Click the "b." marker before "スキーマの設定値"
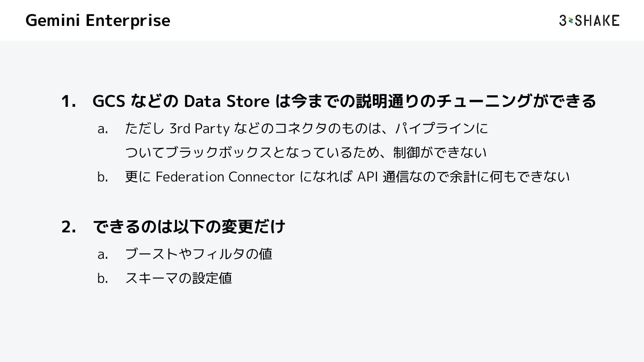 click(x=103, y=278)
